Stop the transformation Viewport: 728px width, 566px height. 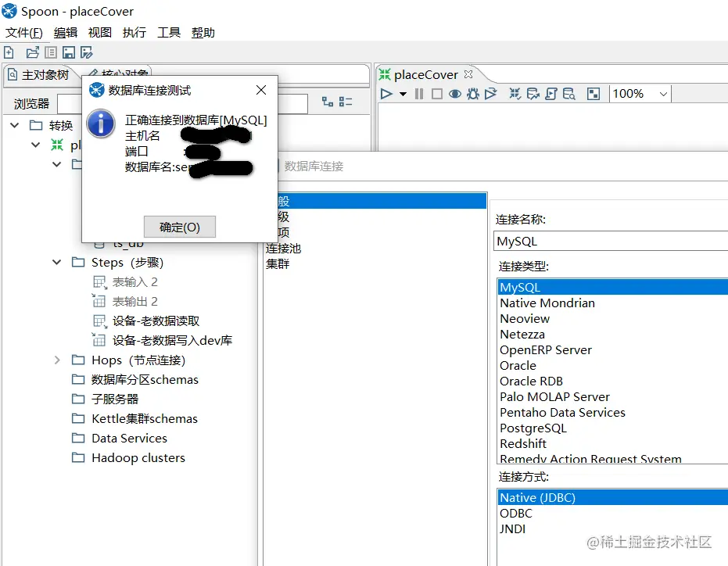437,94
